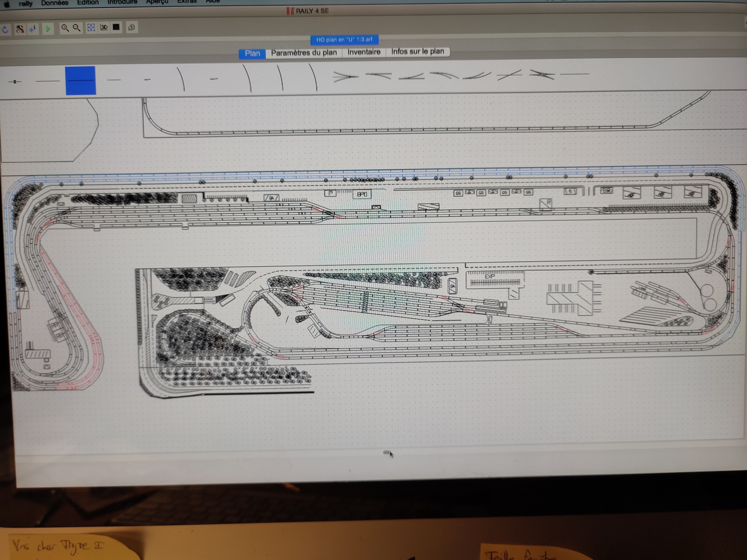Screen dimensions: 747x560
Task: Click the 3D view icon
Action: point(104,27)
